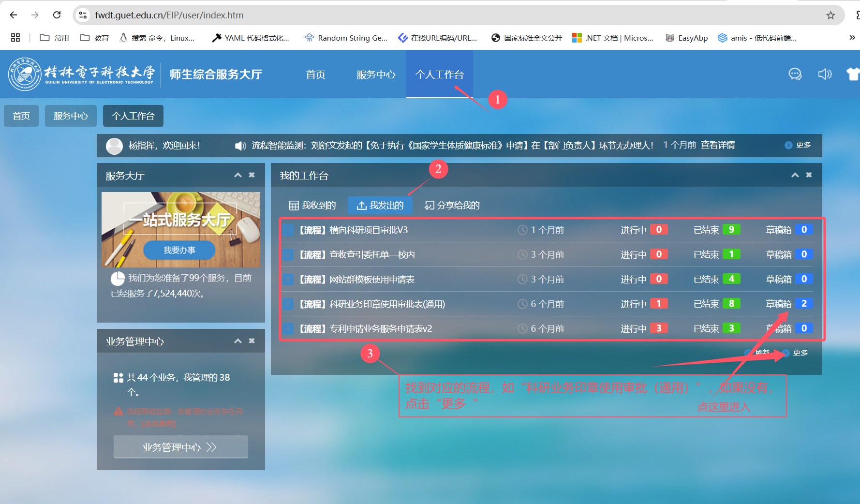
Task: Open 服务中心 in top navigation
Action: [x=376, y=74]
